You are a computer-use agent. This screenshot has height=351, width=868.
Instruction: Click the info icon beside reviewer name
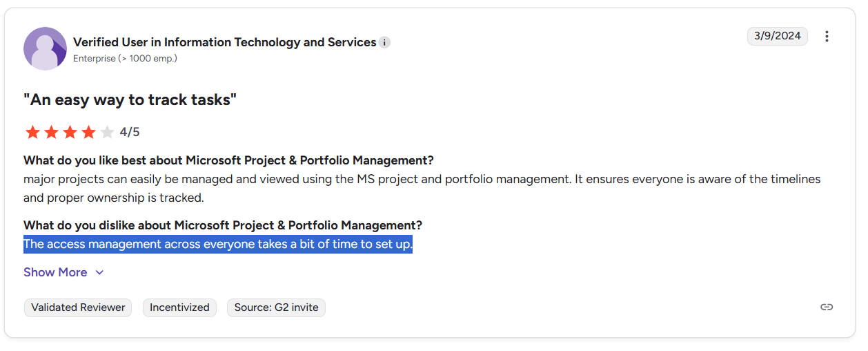[384, 43]
